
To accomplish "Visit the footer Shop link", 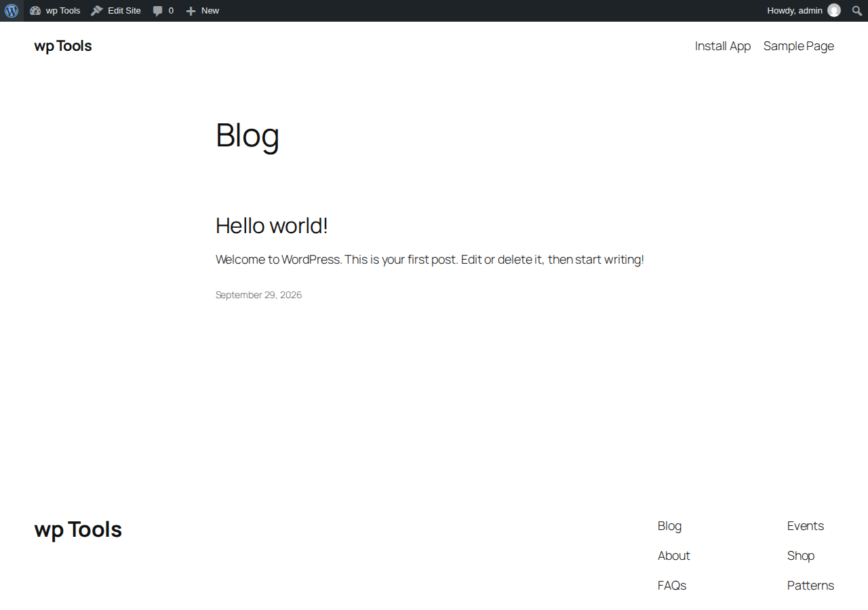I will (x=801, y=556).
